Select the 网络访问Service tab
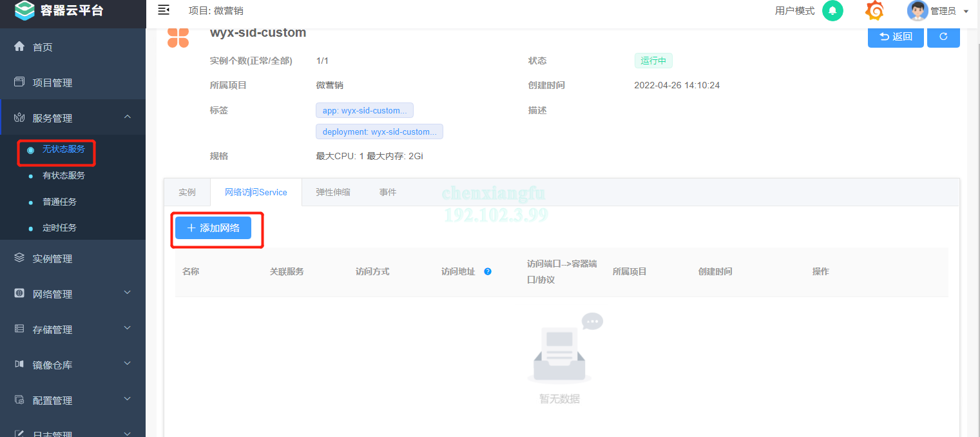The width and height of the screenshot is (980, 437). [x=256, y=192]
